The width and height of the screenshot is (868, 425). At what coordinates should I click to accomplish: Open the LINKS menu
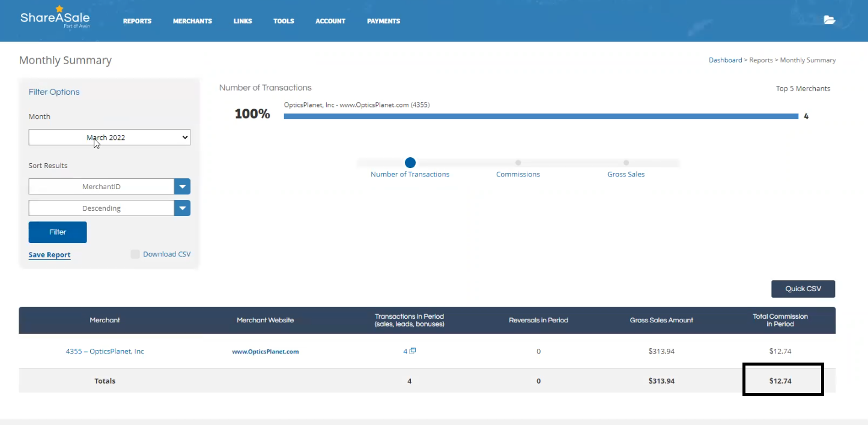(243, 21)
